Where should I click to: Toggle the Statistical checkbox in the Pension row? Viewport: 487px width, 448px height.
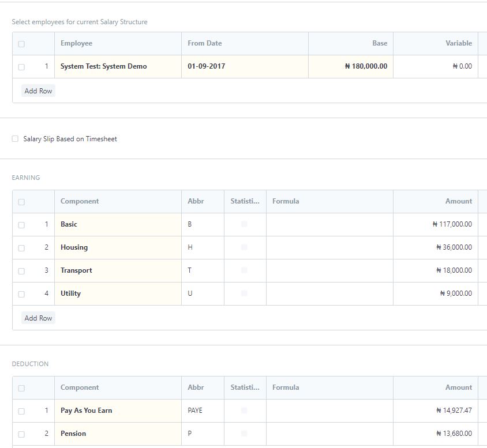pos(244,434)
